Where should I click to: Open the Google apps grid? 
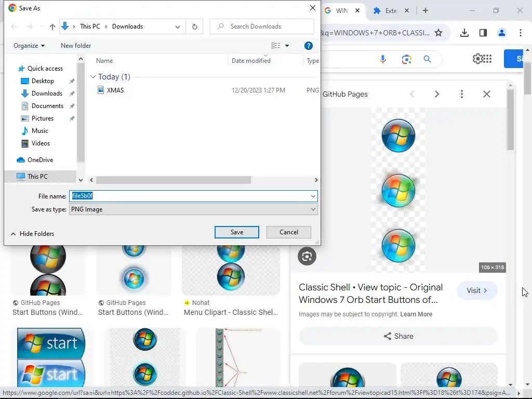(x=487, y=59)
